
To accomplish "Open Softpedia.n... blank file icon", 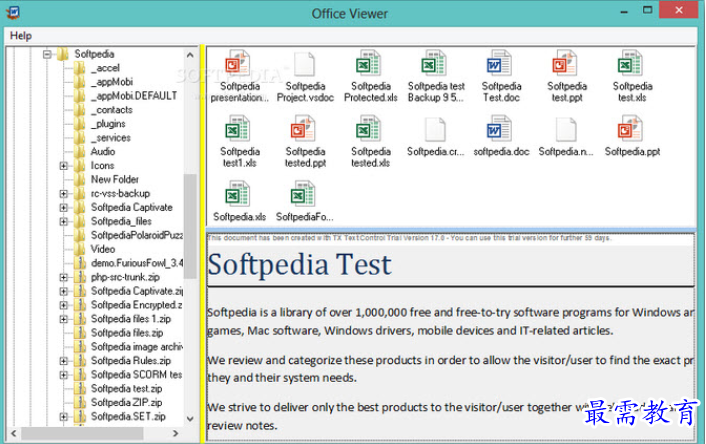I will pos(566,129).
